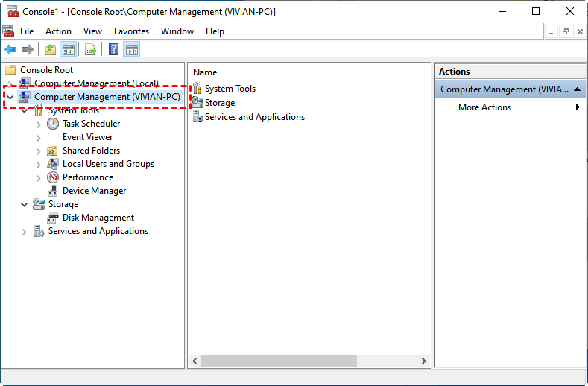
Task: Click the Export List toolbar icon
Action: pos(90,50)
